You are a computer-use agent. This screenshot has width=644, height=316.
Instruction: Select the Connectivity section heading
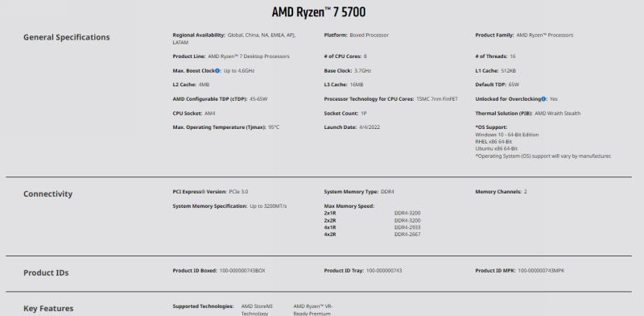(x=47, y=193)
